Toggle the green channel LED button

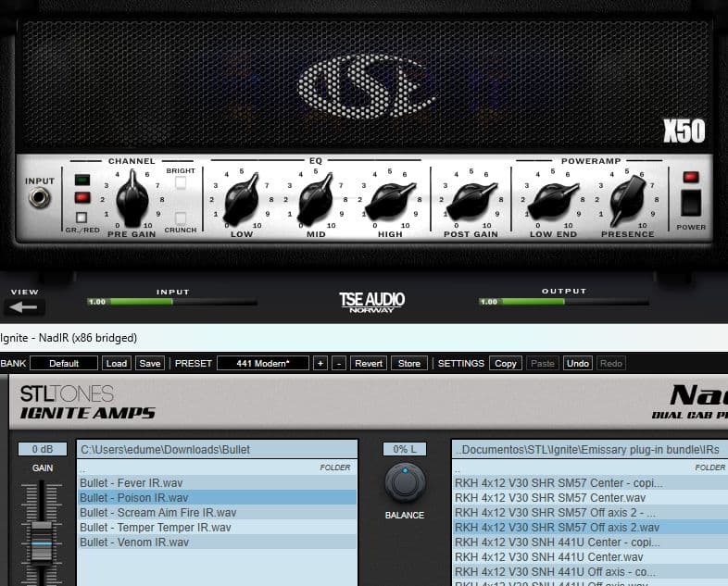82,180
